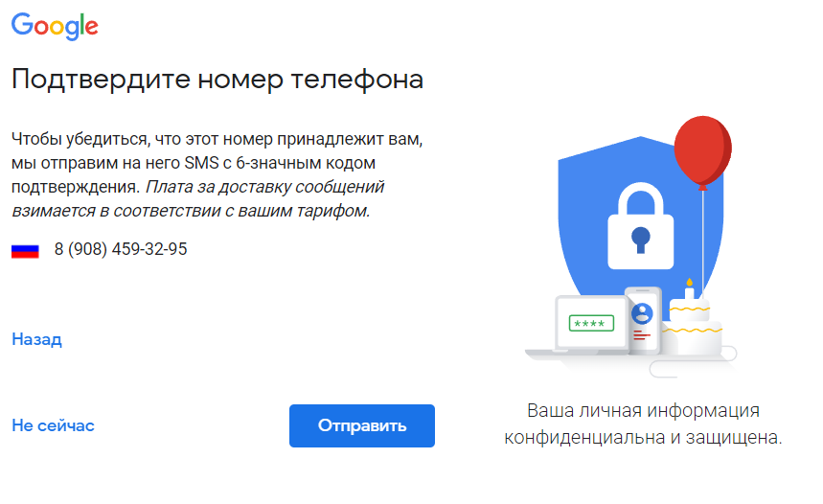Choose the Не сейчас link

click(x=53, y=425)
